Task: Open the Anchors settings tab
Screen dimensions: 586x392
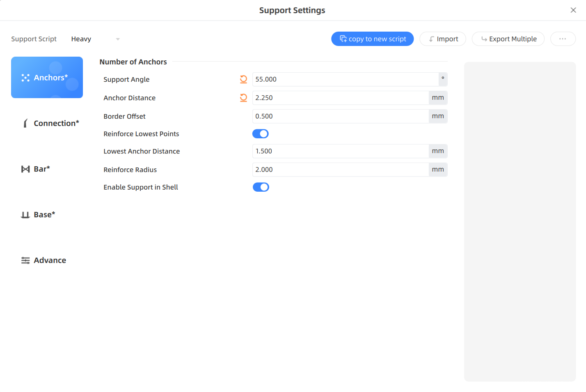Action: pyautogui.click(x=47, y=78)
